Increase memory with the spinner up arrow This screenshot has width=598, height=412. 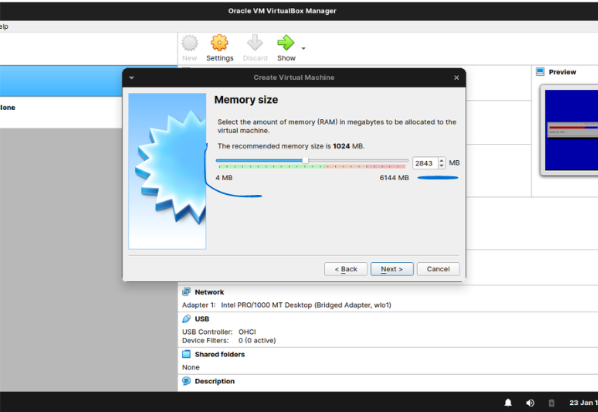pyautogui.click(x=441, y=161)
